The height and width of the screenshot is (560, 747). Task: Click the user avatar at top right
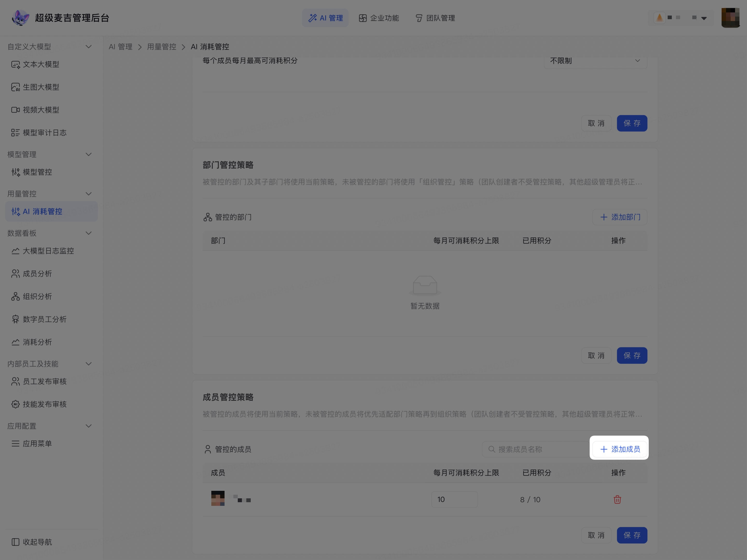[730, 18]
